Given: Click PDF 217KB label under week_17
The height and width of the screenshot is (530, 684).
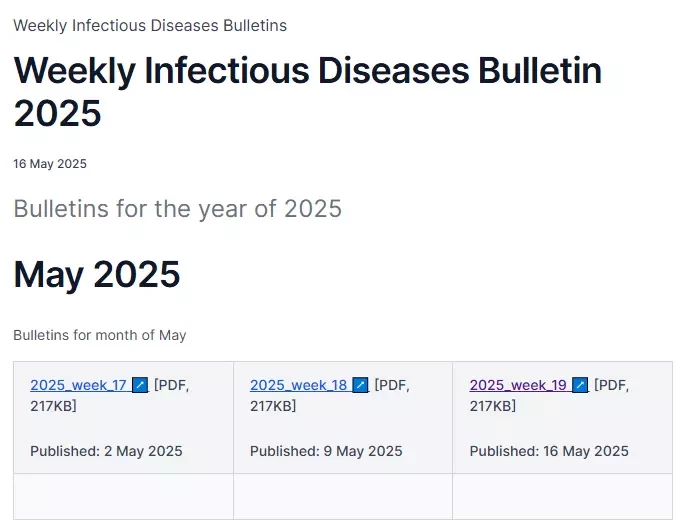Looking at the screenshot, I should [x=110, y=396].
